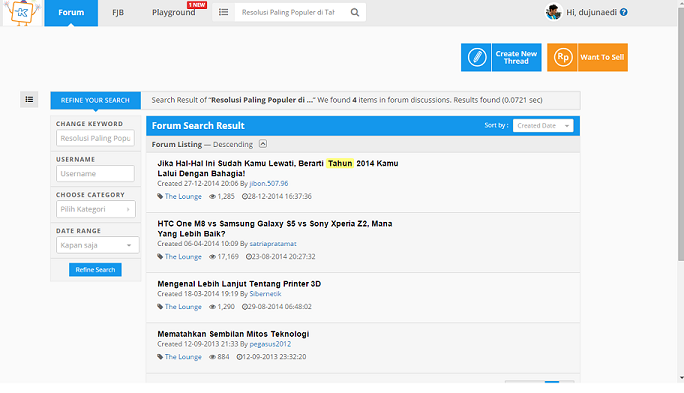The height and width of the screenshot is (393, 684).
Task: Edit the Change Keyword field
Action: point(95,138)
